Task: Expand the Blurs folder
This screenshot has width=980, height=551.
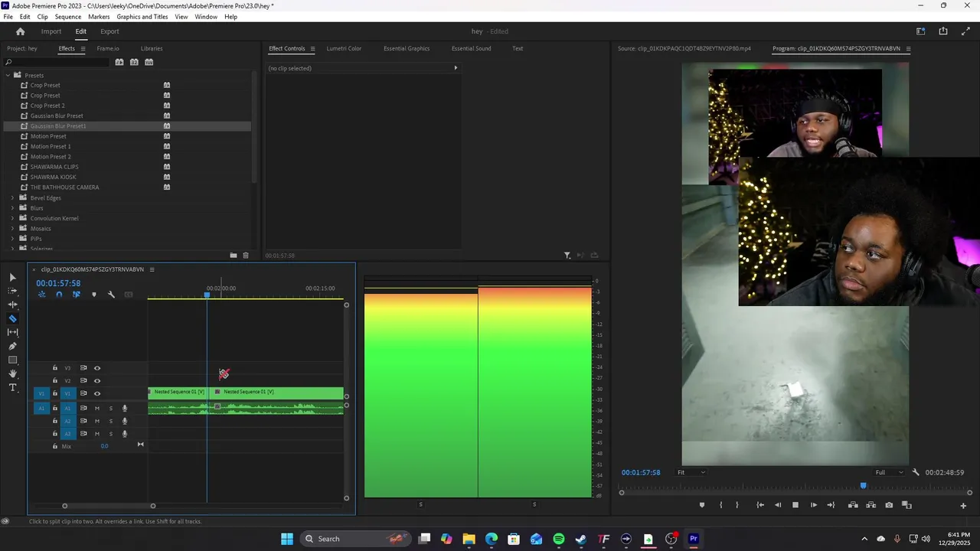Action: [x=12, y=208]
